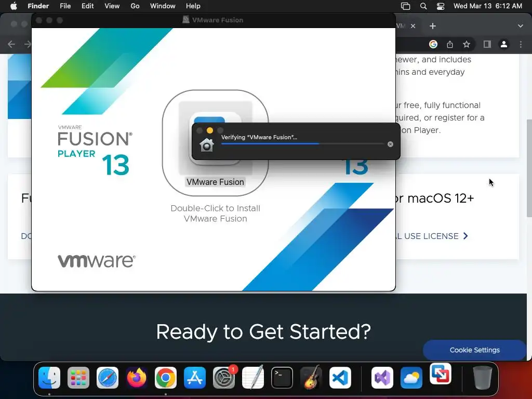This screenshot has width=532, height=399.
Task: Open the Help menu
Action: tap(193, 6)
